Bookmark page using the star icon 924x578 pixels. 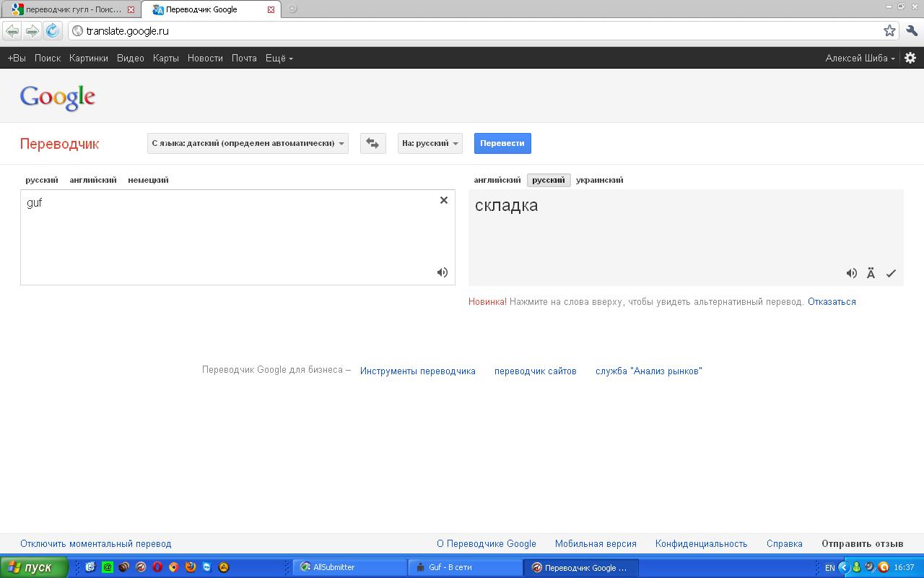889,30
